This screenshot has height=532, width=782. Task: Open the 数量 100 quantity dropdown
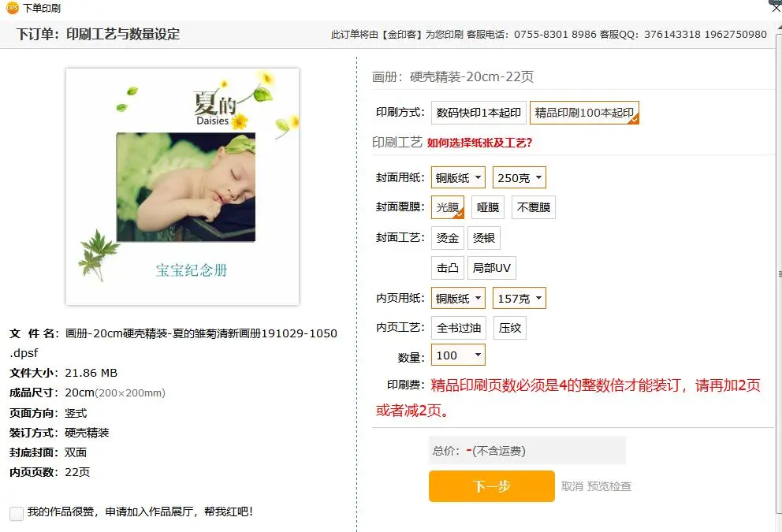pyautogui.click(x=458, y=355)
